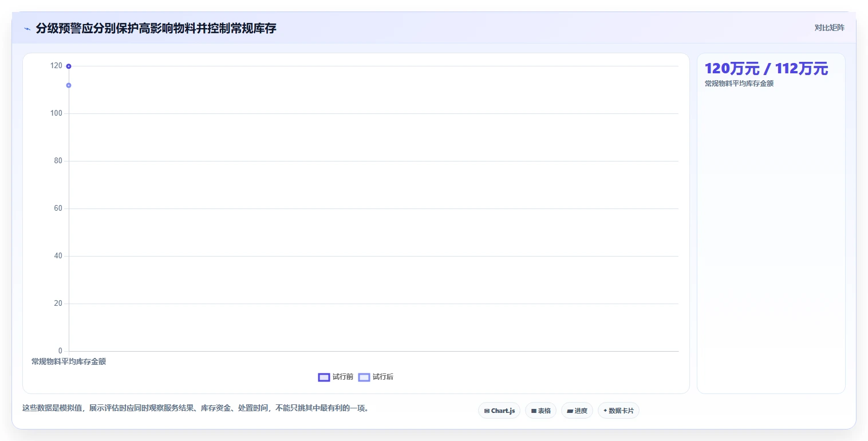Click the panel heading 分级预警应分别保护高影响物料
Viewport: 868px width, 441px height.
156,28
